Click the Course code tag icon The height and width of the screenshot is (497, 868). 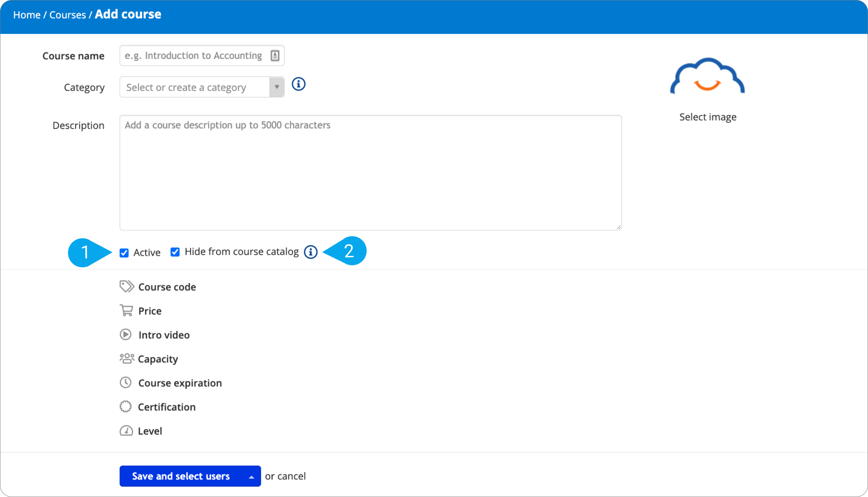coord(127,286)
